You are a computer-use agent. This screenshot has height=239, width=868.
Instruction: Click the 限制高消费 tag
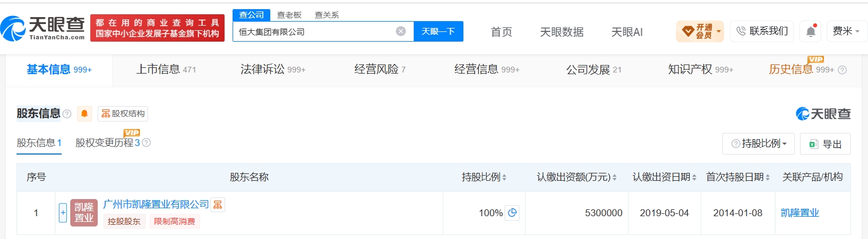click(x=175, y=221)
